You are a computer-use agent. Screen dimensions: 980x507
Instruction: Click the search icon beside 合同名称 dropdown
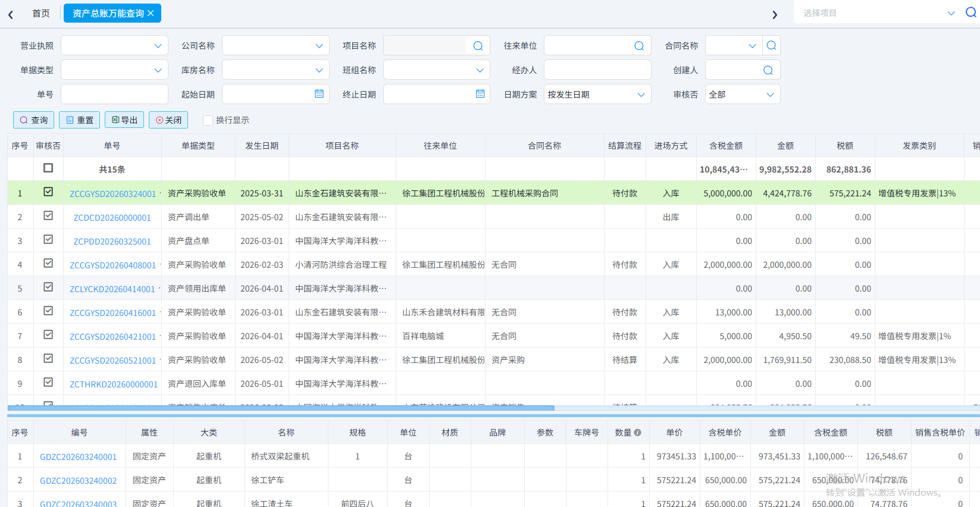(771, 45)
